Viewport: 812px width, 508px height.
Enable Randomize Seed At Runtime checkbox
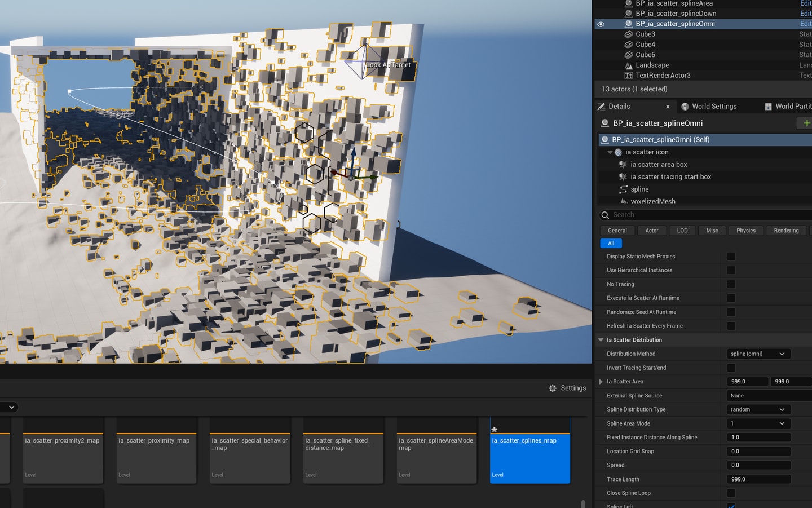click(x=731, y=312)
